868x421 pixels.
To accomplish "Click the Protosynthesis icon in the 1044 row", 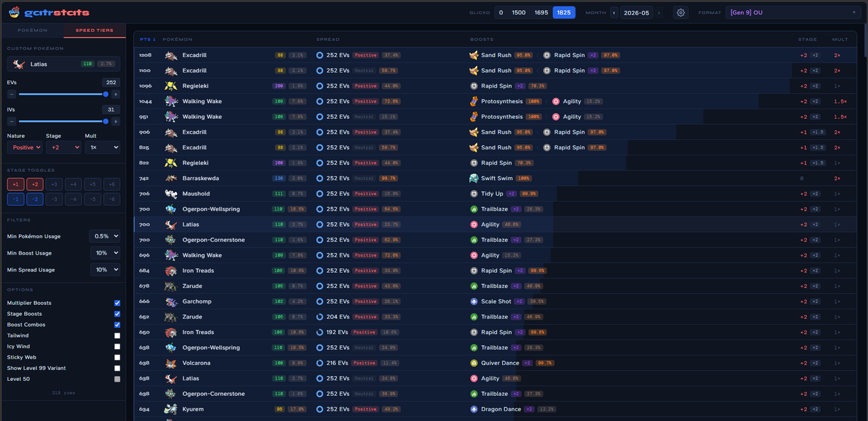I will (x=474, y=101).
